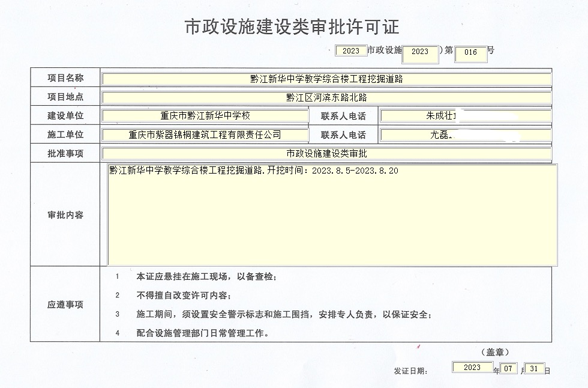Click the 项目名称 field with 黔江新华中学教学综合楼工程挖掘道路
This screenshot has height=388, width=588.
tap(326, 79)
